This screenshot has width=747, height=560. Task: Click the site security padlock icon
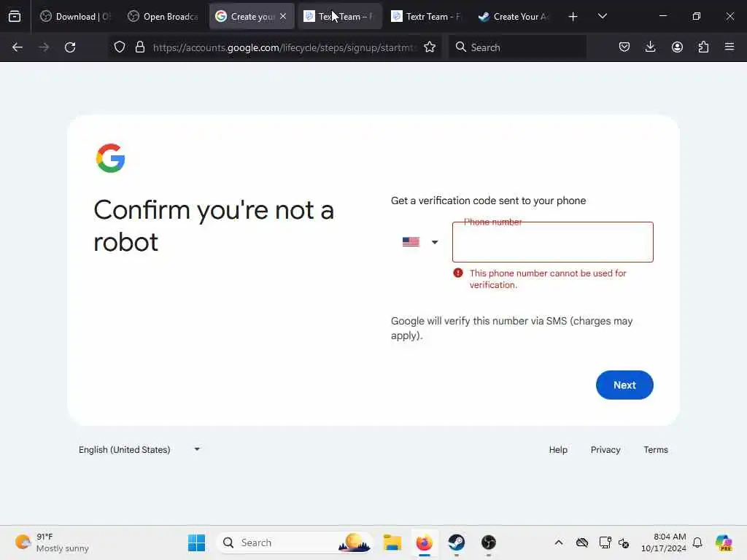[139, 47]
